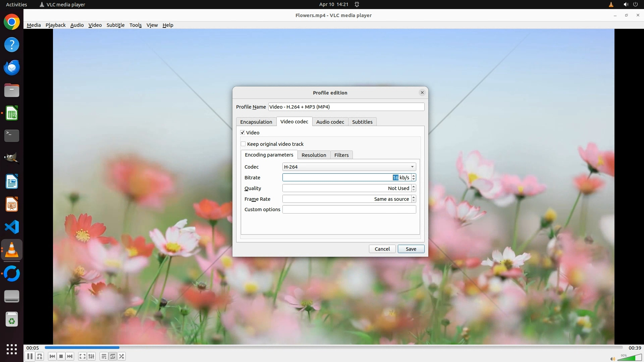The width and height of the screenshot is (644, 362).
Task: Uncheck the Video checkbox
Action: click(x=243, y=133)
